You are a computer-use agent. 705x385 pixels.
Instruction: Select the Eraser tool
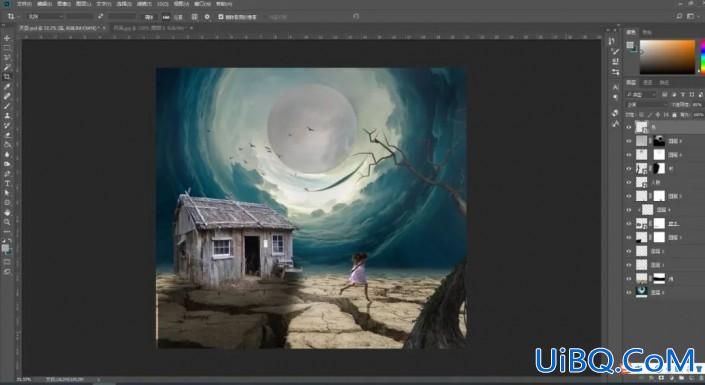(x=7, y=135)
